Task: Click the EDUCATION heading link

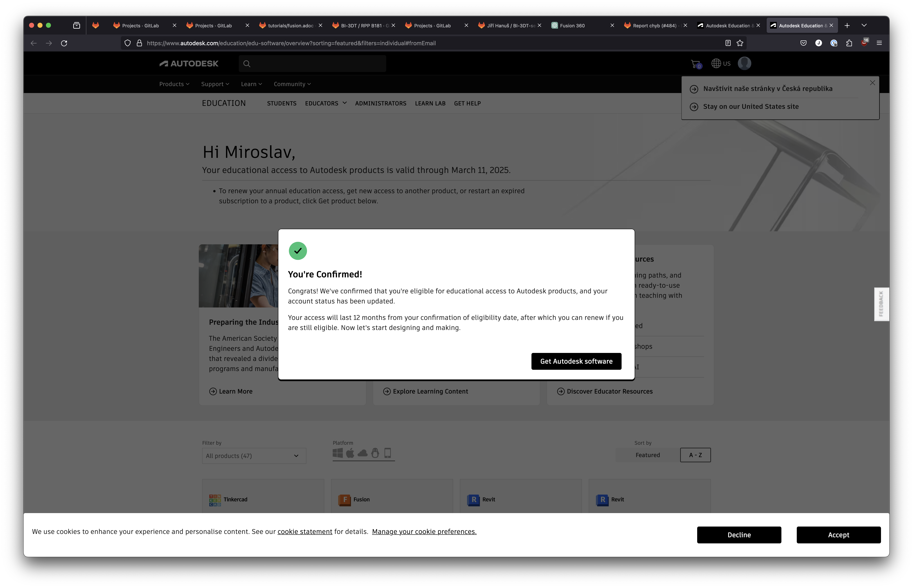Action: click(224, 103)
